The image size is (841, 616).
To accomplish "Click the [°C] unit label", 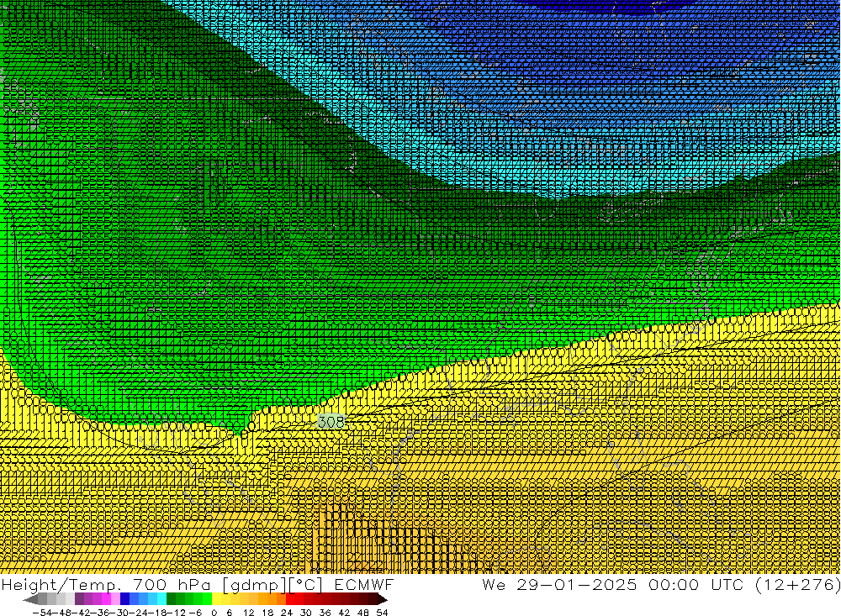I will (306, 584).
